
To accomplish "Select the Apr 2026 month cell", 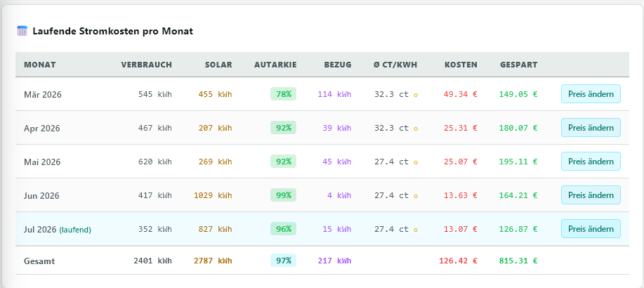I will point(42,128).
